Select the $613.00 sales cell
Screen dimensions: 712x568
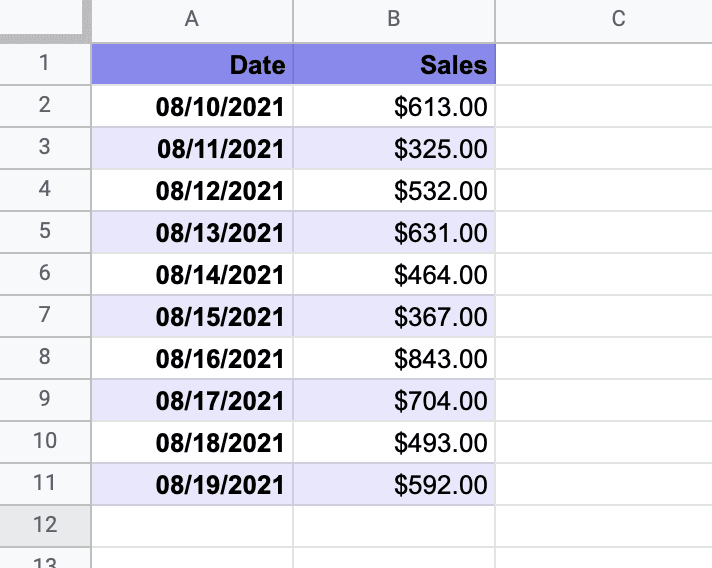click(394, 106)
